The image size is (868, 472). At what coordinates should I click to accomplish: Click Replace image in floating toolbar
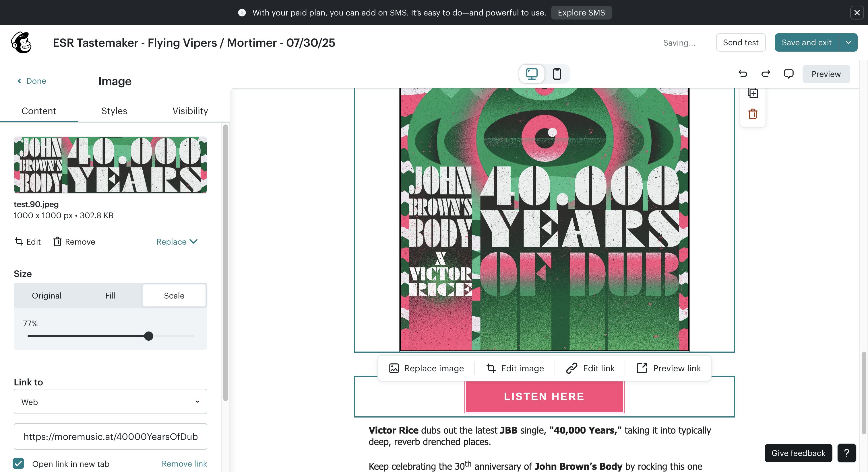click(x=426, y=368)
